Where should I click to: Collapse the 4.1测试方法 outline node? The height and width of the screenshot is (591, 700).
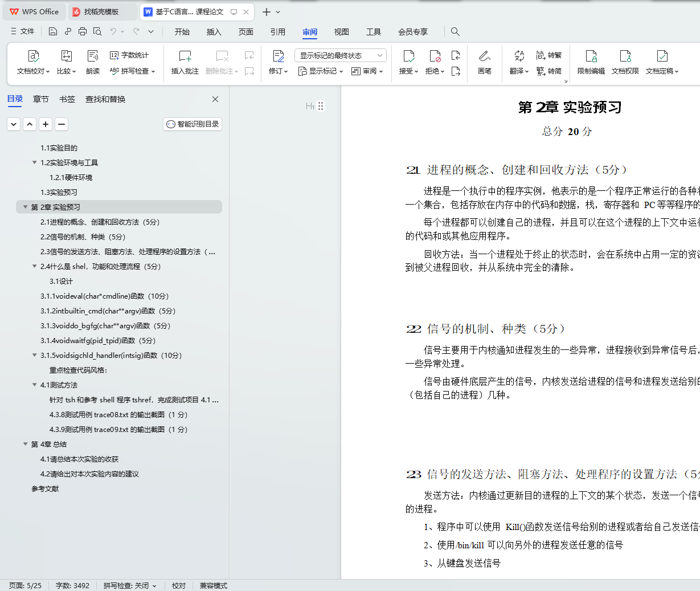coord(34,385)
